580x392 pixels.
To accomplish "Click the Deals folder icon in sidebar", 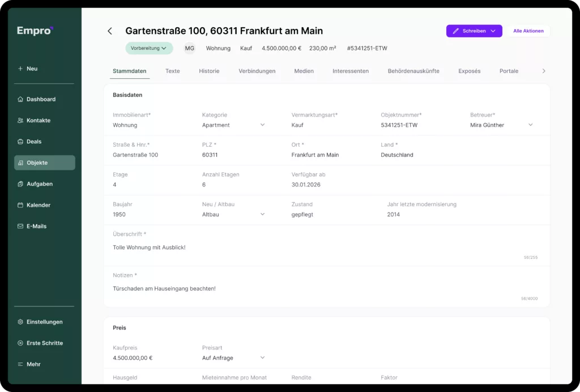I will [x=20, y=142].
